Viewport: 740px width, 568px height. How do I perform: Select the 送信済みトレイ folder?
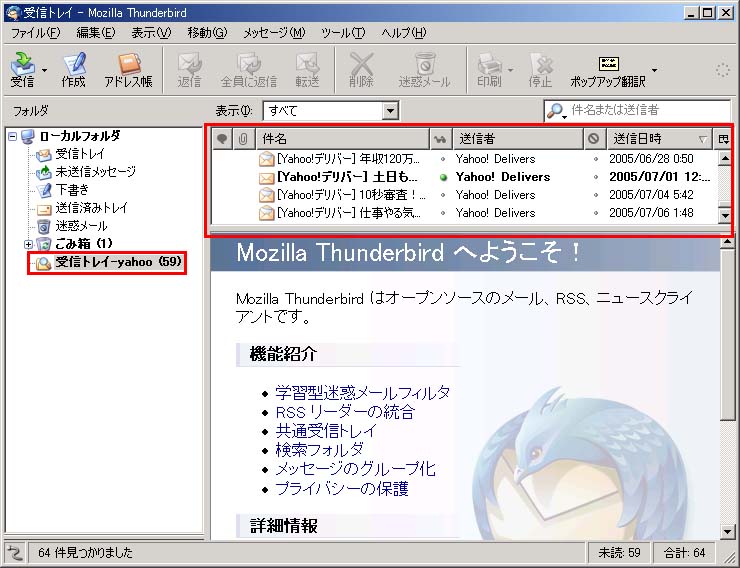92,208
